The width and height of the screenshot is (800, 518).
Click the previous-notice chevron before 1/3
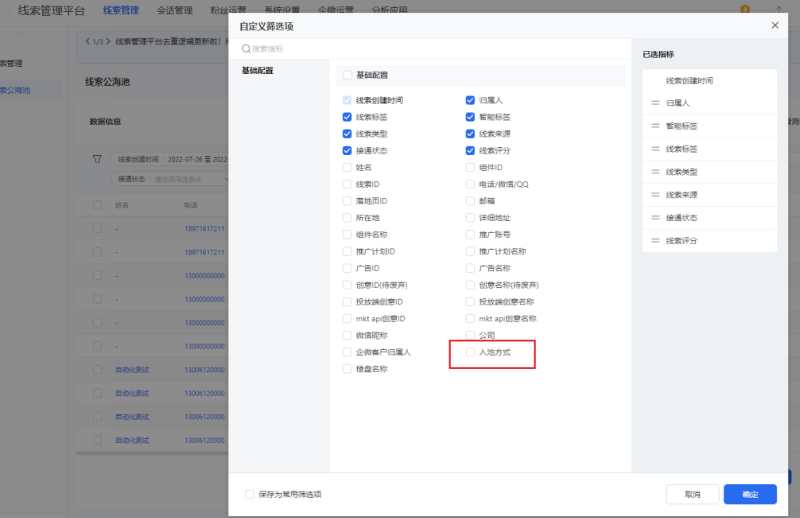click(x=88, y=41)
